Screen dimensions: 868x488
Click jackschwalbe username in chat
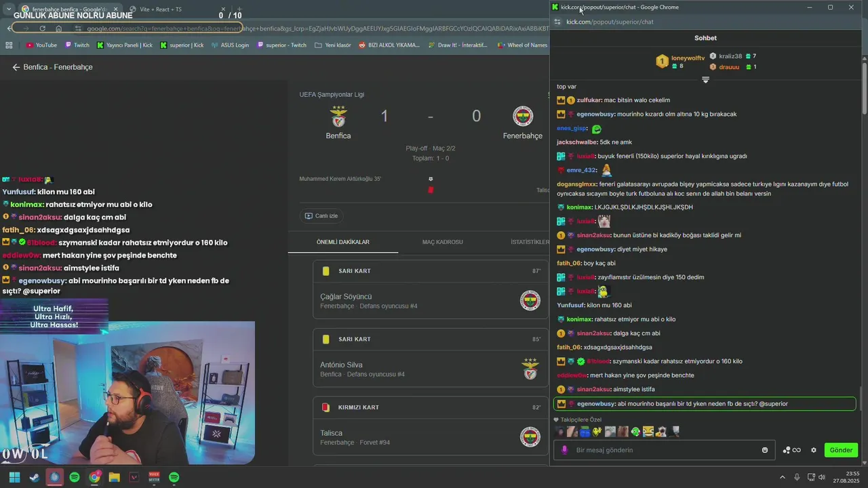576,142
